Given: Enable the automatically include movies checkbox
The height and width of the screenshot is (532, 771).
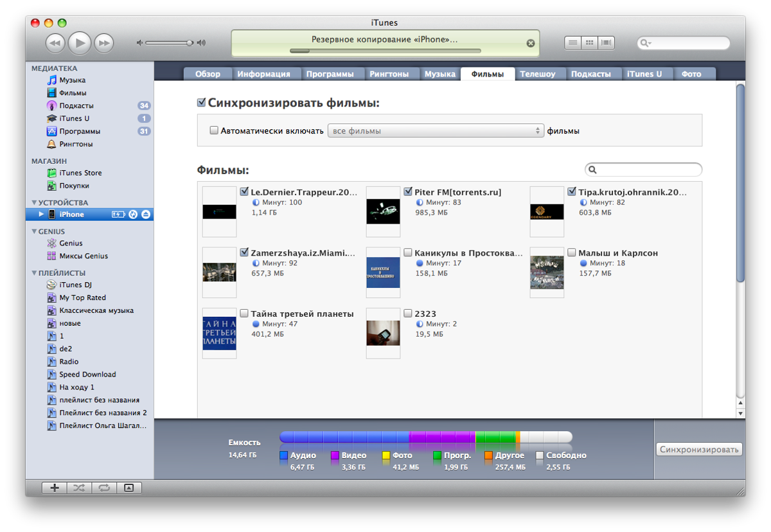Looking at the screenshot, I should [x=215, y=130].
